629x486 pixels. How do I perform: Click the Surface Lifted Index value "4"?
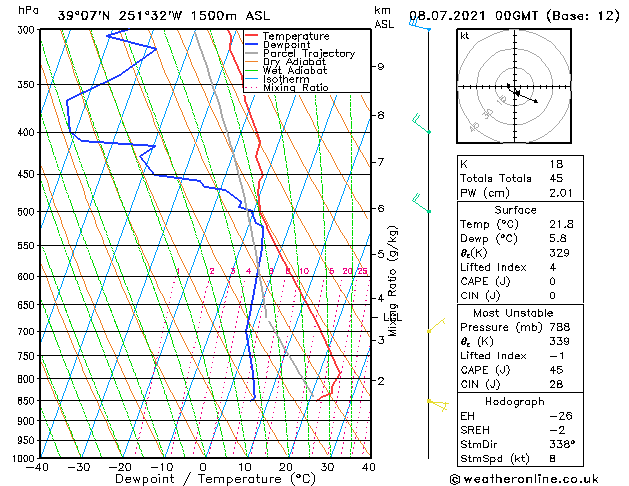(553, 267)
